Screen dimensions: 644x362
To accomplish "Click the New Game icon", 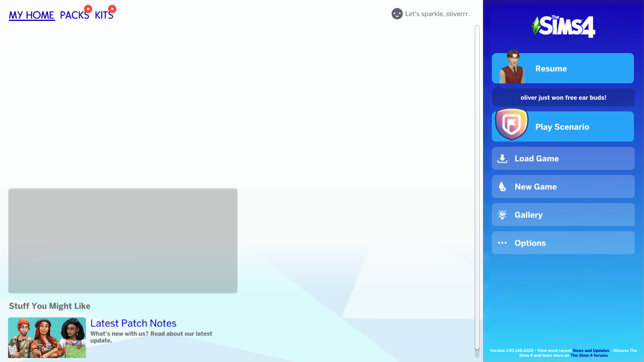I will pyautogui.click(x=502, y=187).
